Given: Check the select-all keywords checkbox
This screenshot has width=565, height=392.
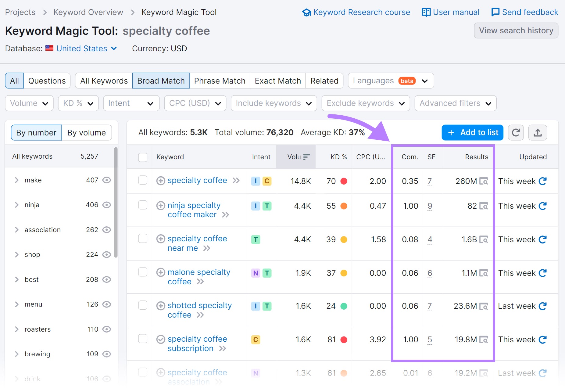Looking at the screenshot, I should (143, 157).
